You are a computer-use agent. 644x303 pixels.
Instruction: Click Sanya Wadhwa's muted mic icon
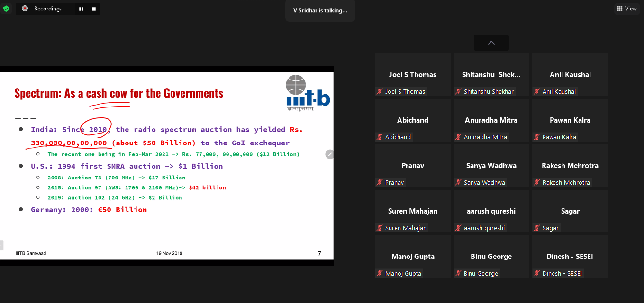(x=458, y=182)
